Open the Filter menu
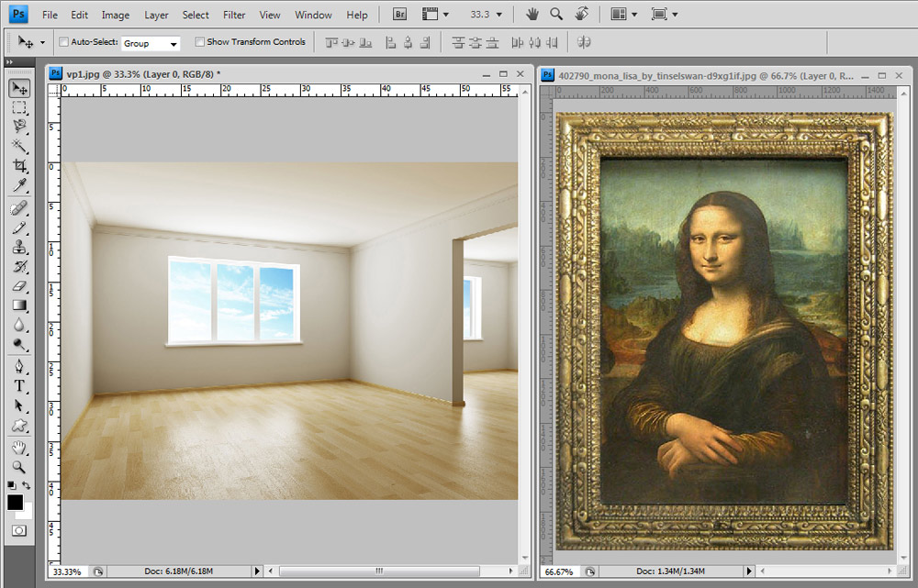Image resolution: width=918 pixels, height=588 pixels. click(234, 15)
